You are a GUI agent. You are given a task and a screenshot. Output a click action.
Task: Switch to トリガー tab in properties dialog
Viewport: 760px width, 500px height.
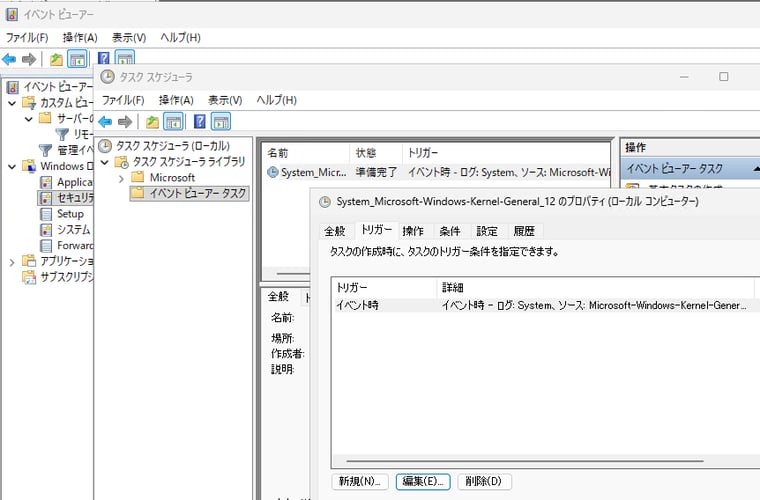(x=377, y=230)
